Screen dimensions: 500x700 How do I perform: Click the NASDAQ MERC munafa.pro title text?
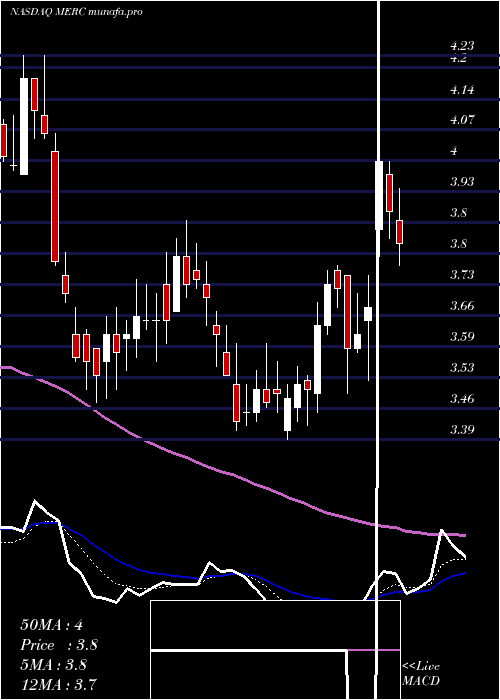pyautogui.click(x=76, y=12)
